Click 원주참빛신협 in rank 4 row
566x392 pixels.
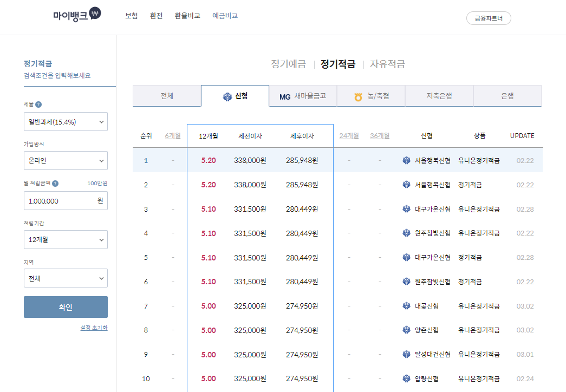[432, 233]
